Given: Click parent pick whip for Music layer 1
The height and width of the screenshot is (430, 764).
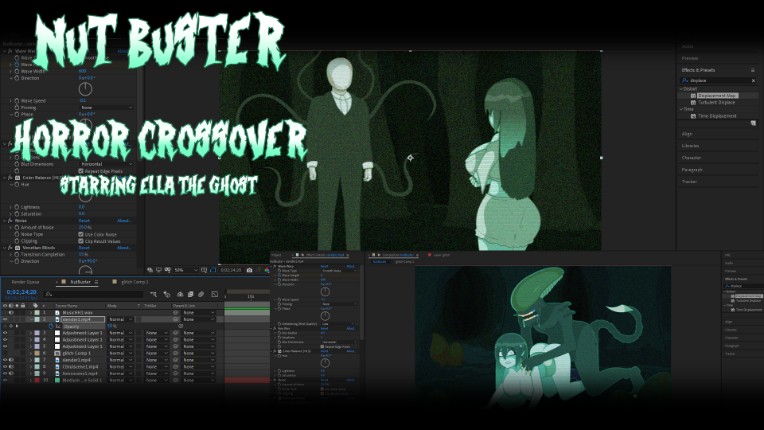Looking at the screenshot, I should pyautogui.click(x=176, y=313).
